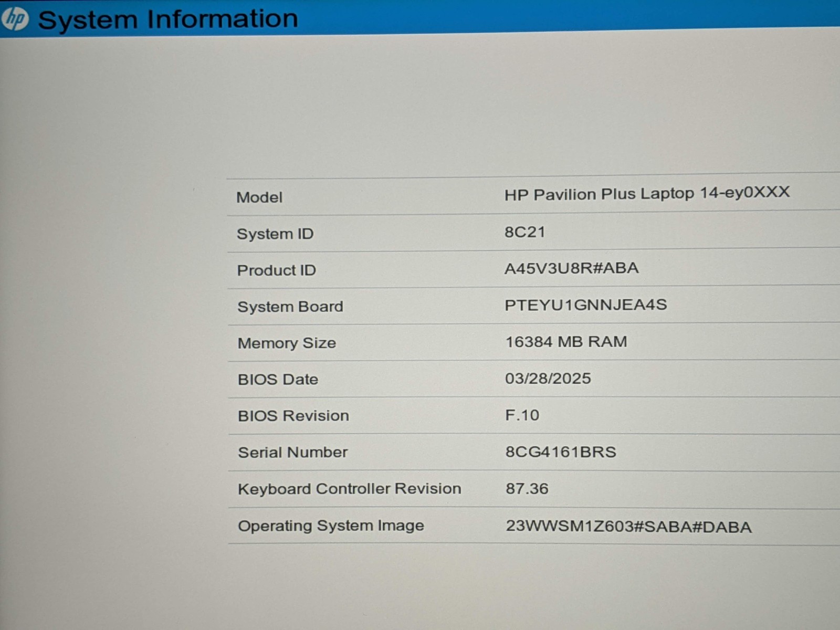This screenshot has width=840, height=630.
Task: Click the Model label
Action: [x=259, y=197]
